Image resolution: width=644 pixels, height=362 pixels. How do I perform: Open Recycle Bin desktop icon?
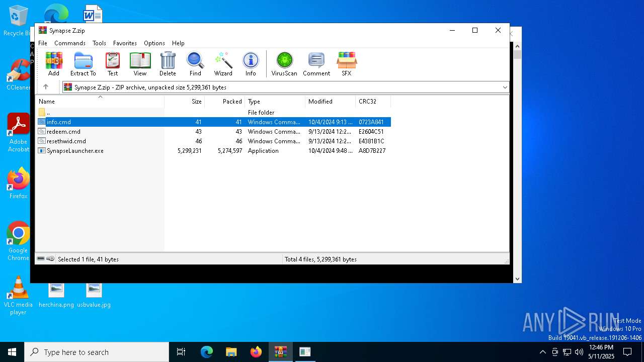[18, 21]
